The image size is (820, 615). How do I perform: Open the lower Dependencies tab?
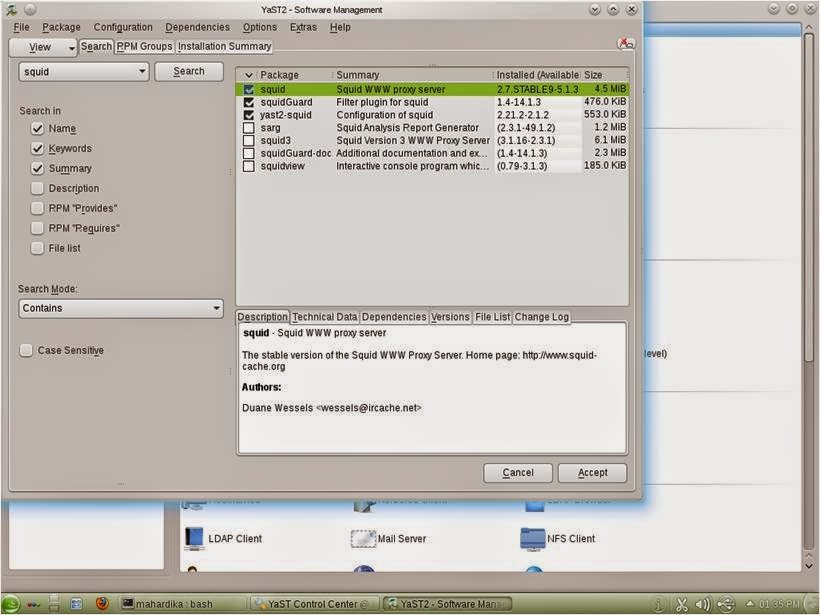[x=394, y=317]
